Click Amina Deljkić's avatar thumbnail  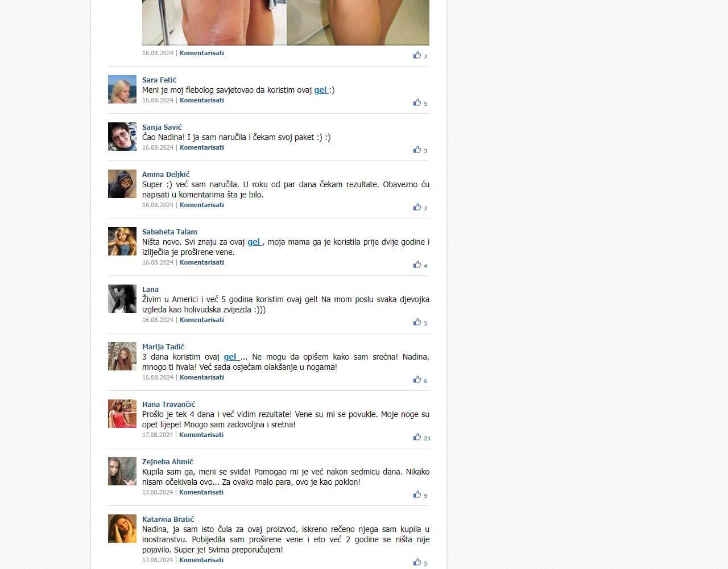[122, 184]
